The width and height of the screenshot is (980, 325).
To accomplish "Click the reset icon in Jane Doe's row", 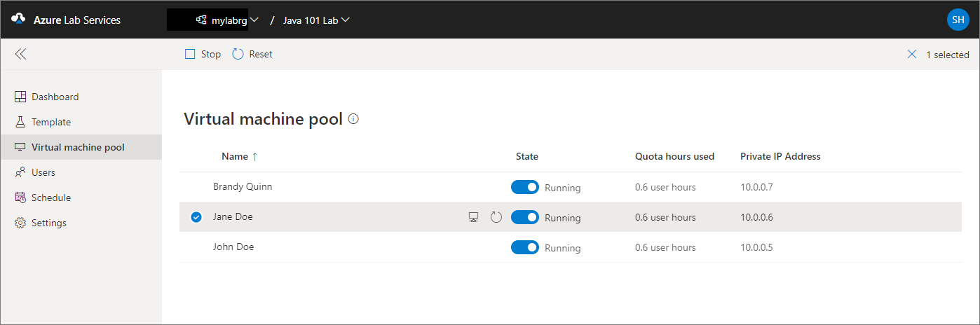I will click(496, 217).
